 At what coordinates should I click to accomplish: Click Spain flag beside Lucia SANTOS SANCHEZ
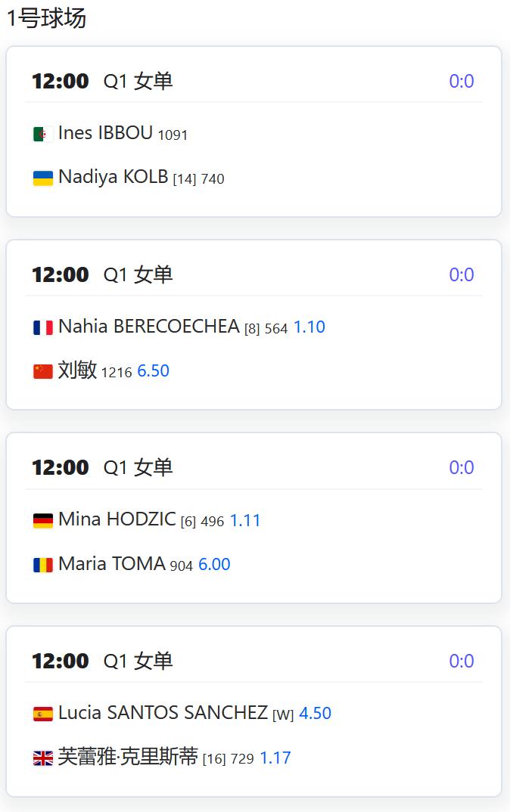pyautogui.click(x=42, y=714)
